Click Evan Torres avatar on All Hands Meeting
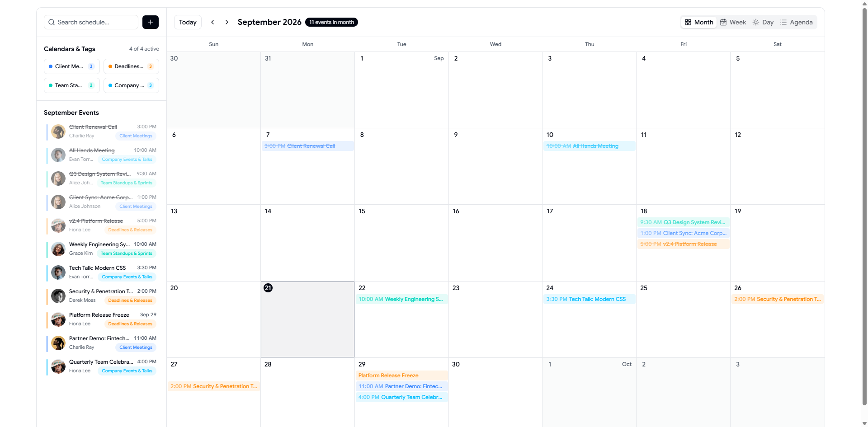Screen dimensions: 868x427 tap(58, 155)
